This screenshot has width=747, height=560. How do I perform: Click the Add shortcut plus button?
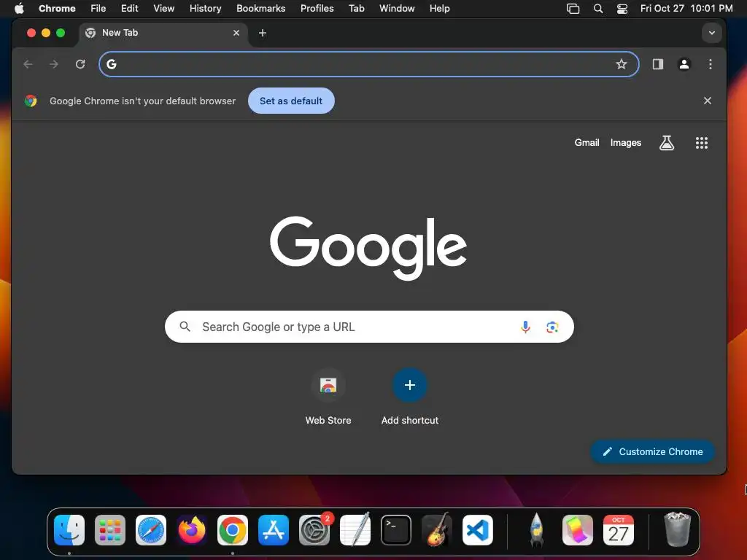click(x=410, y=385)
